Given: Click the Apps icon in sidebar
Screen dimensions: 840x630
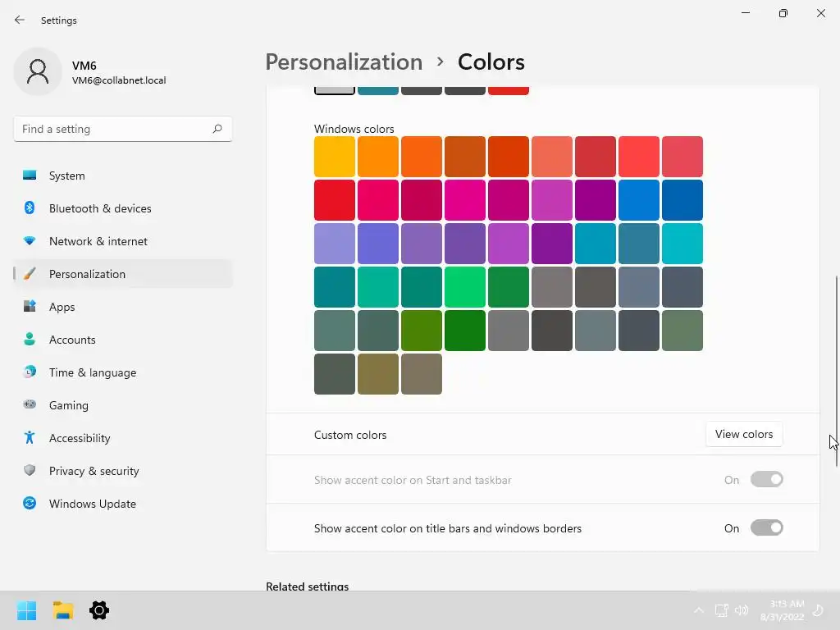Looking at the screenshot, I should pyautogui.click(x=30, y=306).
